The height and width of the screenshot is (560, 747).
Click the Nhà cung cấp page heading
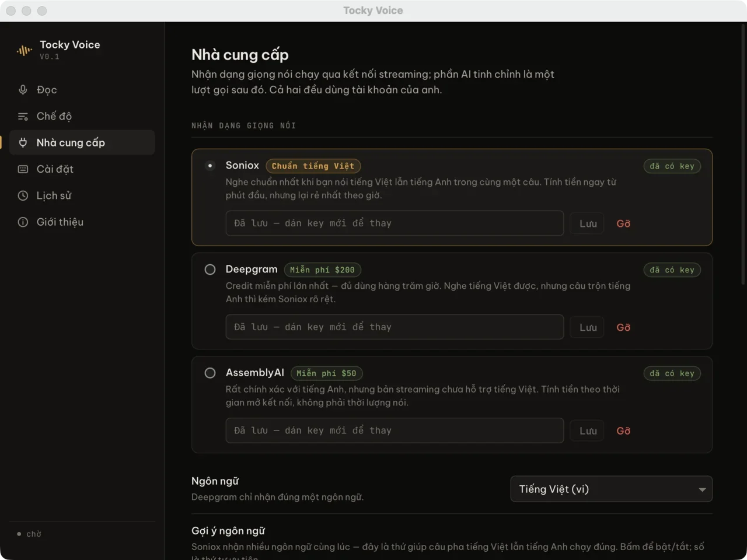tap(240, 55)
